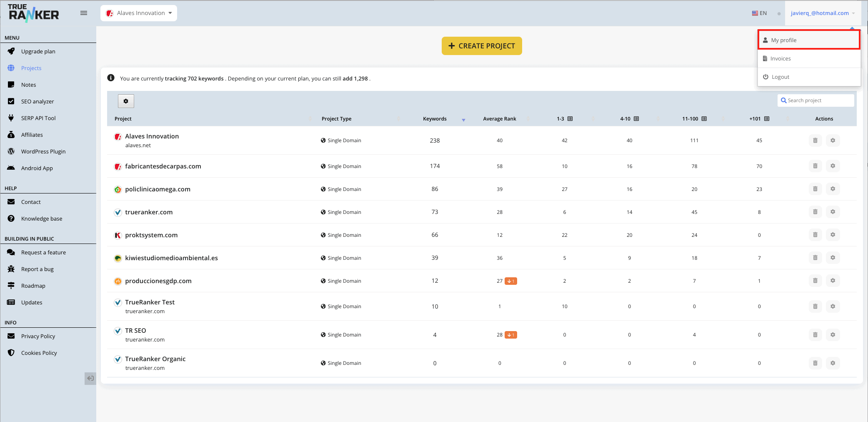
Task: Select Logout from account menu
Action: pyautogui.click(x=809, y=77)
